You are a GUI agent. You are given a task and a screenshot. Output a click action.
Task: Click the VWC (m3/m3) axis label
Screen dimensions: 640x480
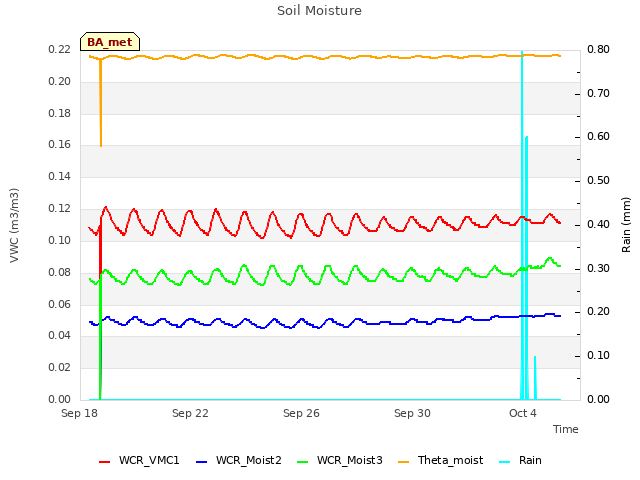(14, 225)
